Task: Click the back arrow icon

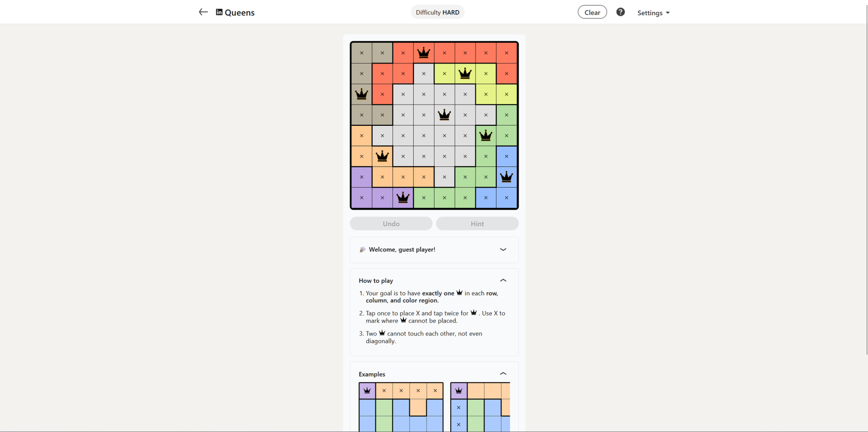Action: click(x=203, y=12)
